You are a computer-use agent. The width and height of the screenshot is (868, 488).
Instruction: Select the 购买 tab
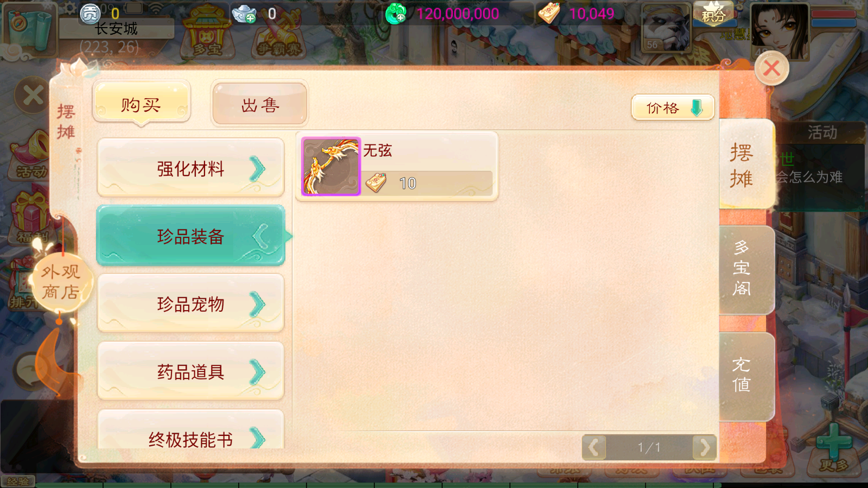click(x=141, y=104)
